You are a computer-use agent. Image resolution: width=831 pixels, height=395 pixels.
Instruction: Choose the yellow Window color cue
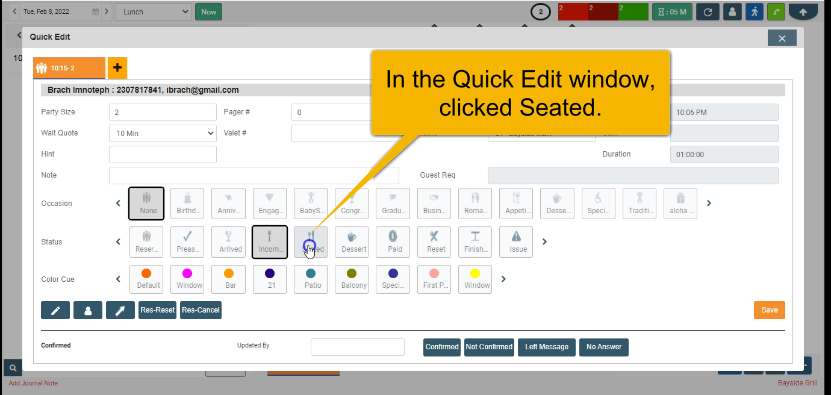(x=475, y=279)
